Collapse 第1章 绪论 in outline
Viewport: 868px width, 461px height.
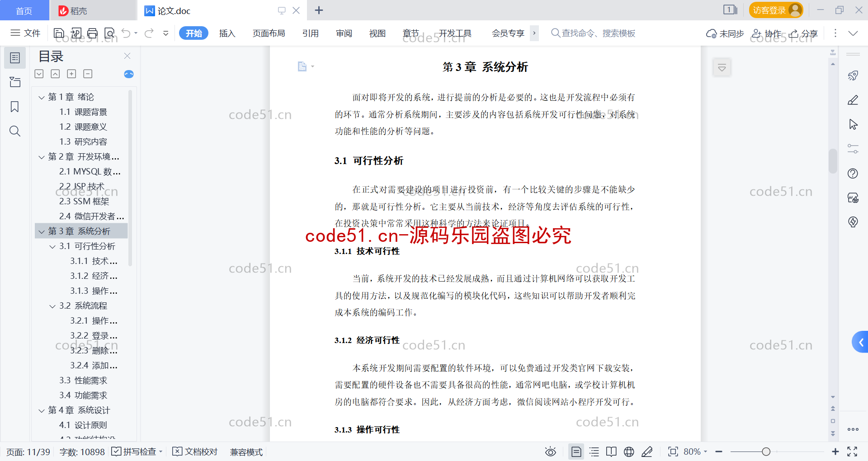pyautogui.click(x=42, y=97)
